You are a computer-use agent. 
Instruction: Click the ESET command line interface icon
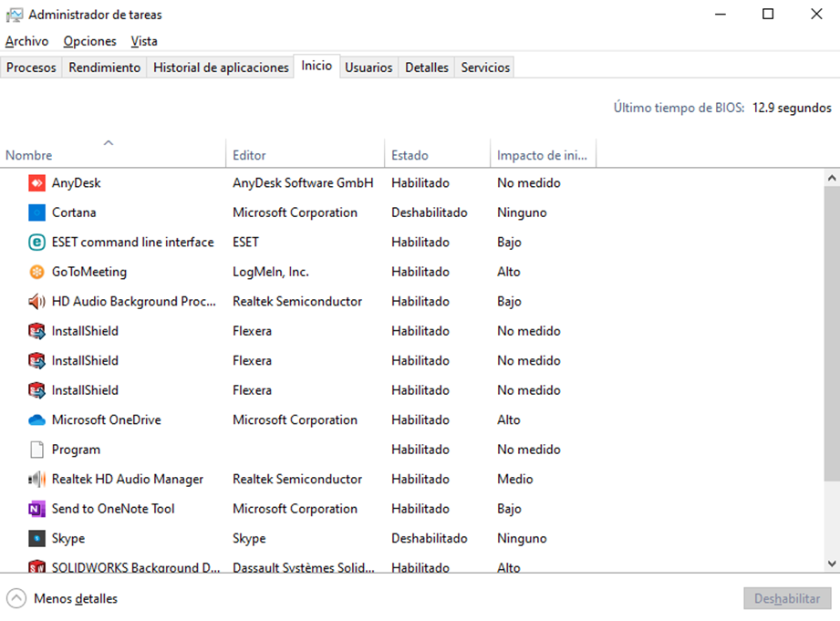click(x=36, y=243)
